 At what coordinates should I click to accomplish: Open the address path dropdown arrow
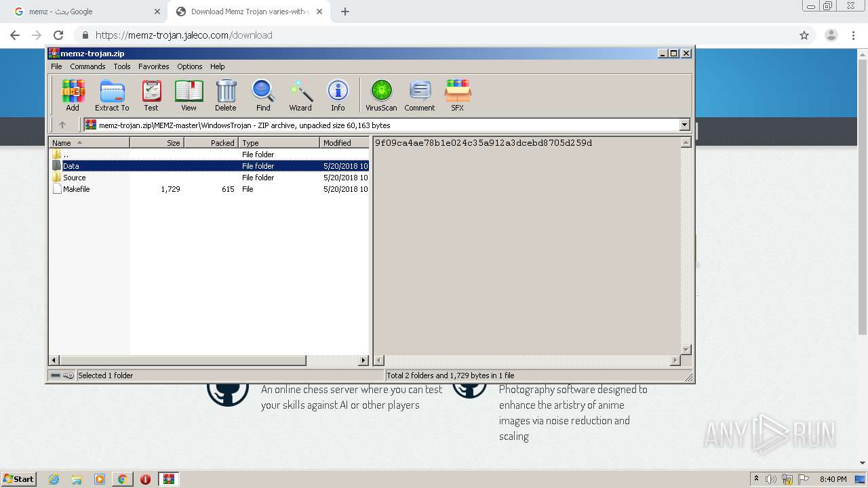(x=684, y=125)
